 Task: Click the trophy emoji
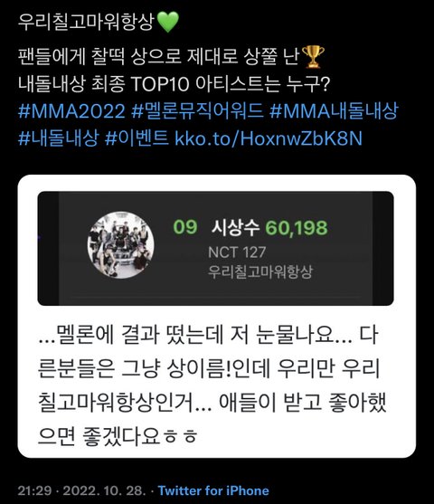[313, 57]
